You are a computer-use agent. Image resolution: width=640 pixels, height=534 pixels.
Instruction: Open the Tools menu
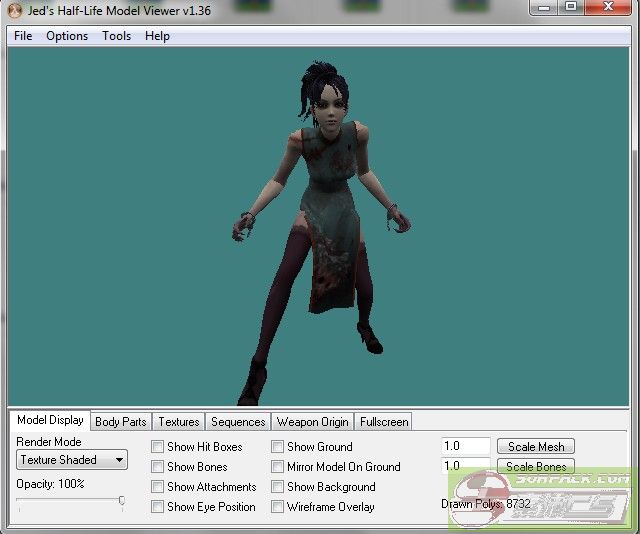pyautogui.click(x=116, y=36)
